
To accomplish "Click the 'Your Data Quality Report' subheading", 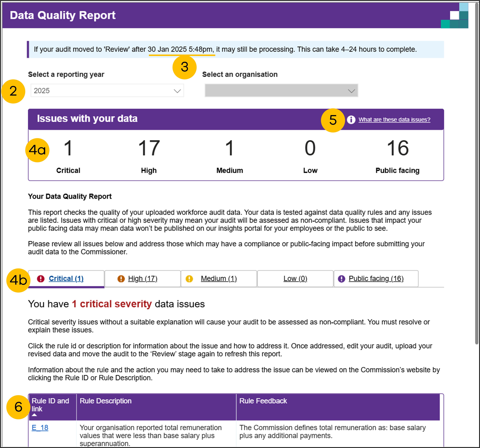I will point(70,196).
